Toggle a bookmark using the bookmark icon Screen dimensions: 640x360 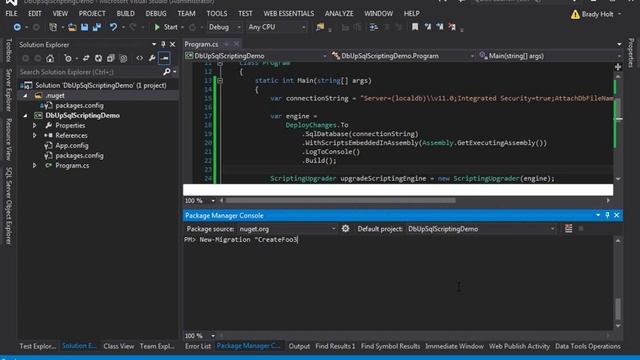[x=415, y=27]
